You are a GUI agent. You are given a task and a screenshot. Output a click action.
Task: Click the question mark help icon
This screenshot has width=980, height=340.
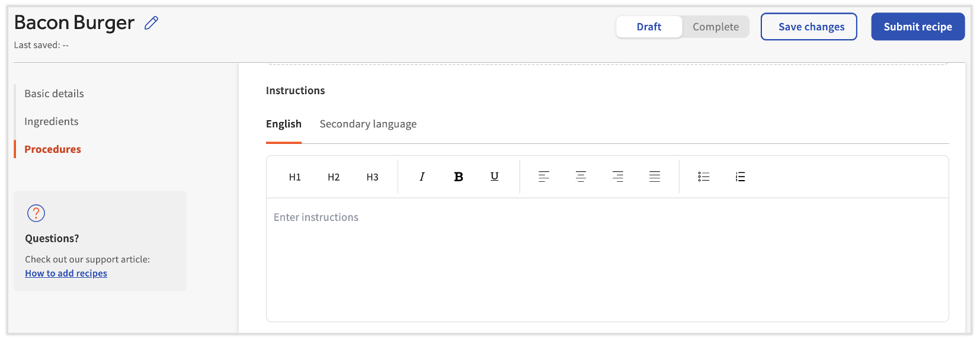point(36,213)
